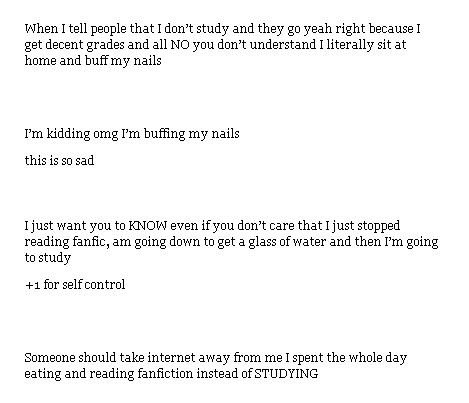
Task: Click the phrase 'buffing my nails'
Action: point(192,134)
